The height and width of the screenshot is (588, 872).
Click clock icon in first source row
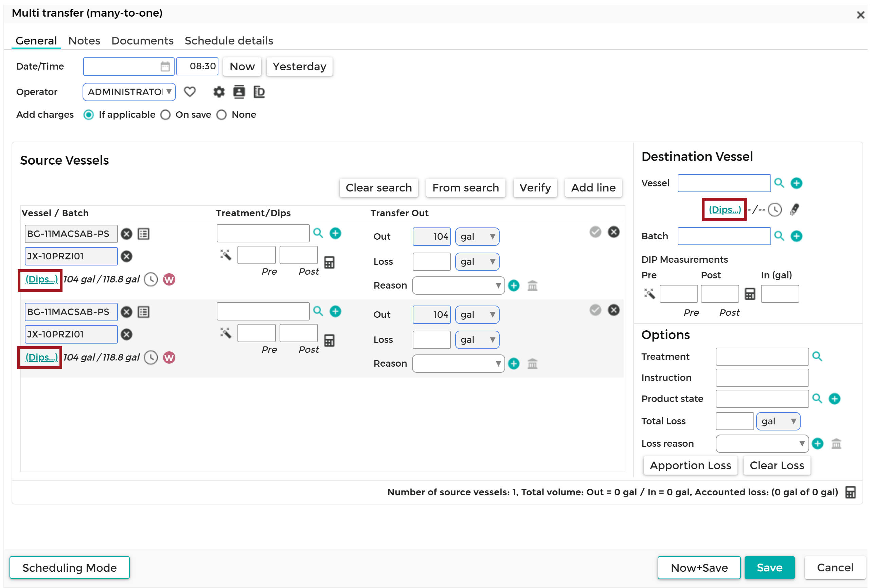click(151, 279)
